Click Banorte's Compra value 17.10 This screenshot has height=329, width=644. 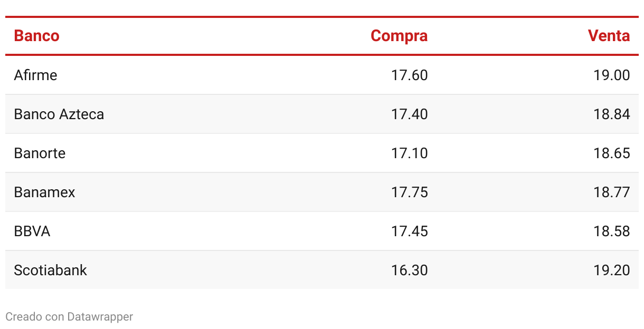(x=410, y=153)
